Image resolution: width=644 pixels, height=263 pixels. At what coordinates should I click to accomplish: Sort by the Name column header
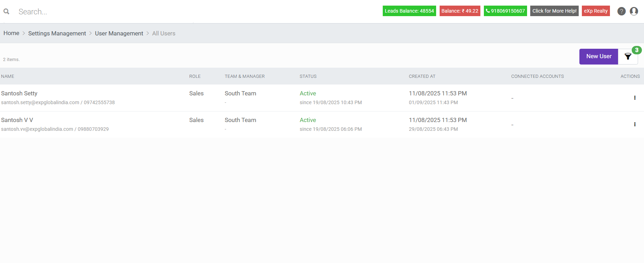(x=8, y=76)
